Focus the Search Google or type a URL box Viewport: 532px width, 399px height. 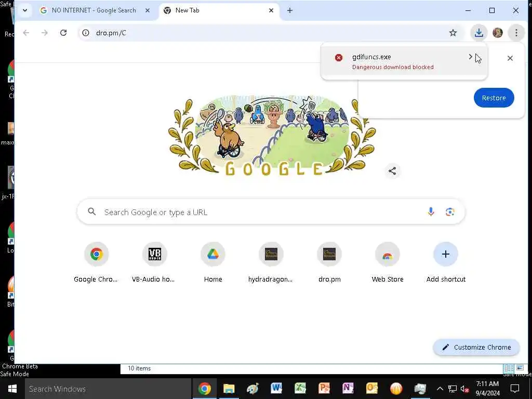coord(271,212)
